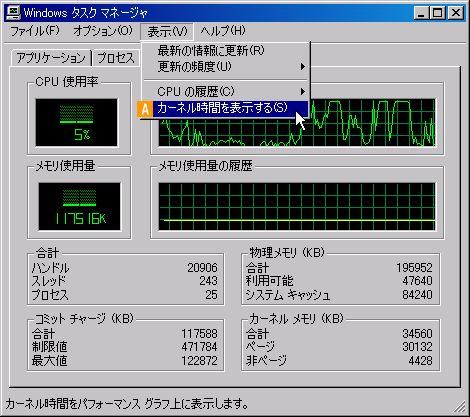Expand the 更新の頻度(U) submenu
The image size is (470, 417).
tap(225, 66)
